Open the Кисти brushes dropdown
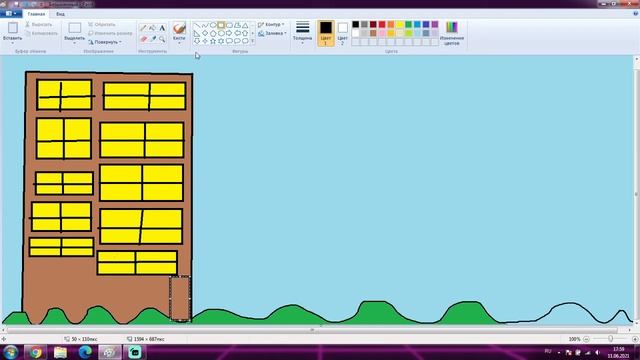Viewport: 640px width, 360px height. coord(179,42)
